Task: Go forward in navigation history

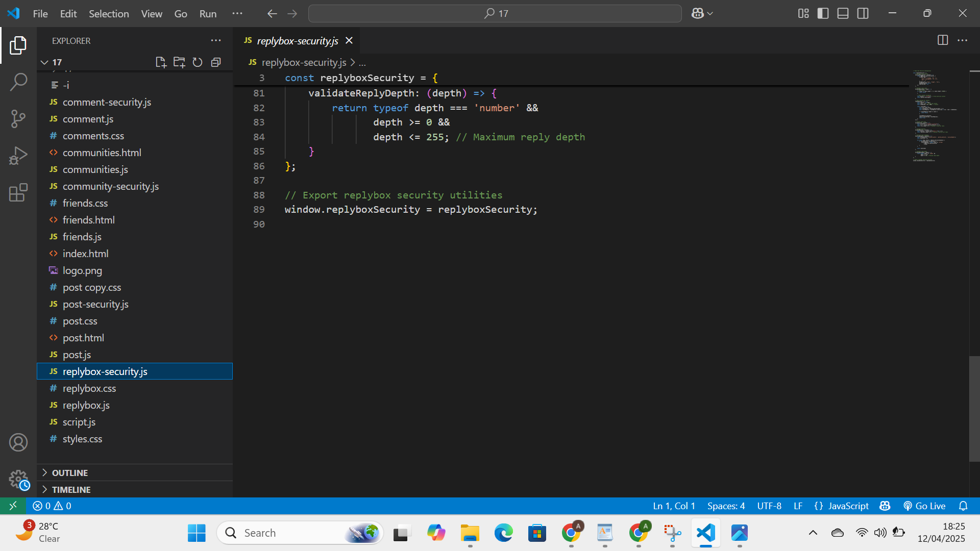Action: pos(292,14)
